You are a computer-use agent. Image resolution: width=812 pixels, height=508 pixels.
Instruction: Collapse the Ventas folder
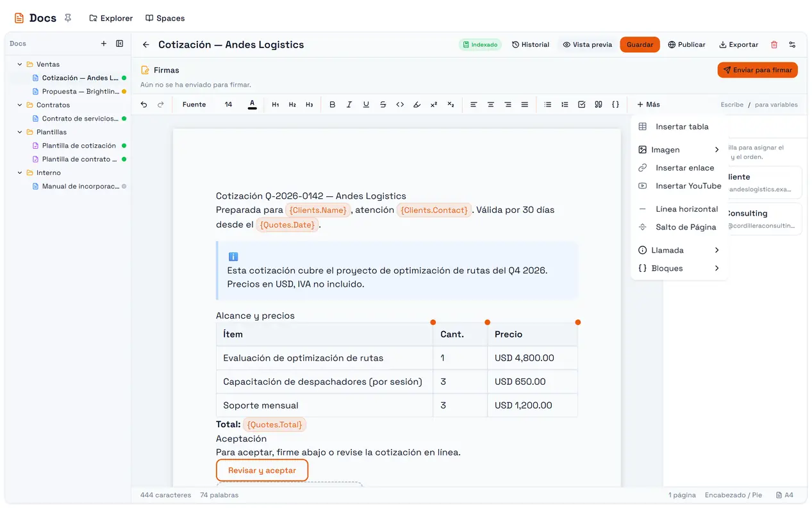pos(20,64)
